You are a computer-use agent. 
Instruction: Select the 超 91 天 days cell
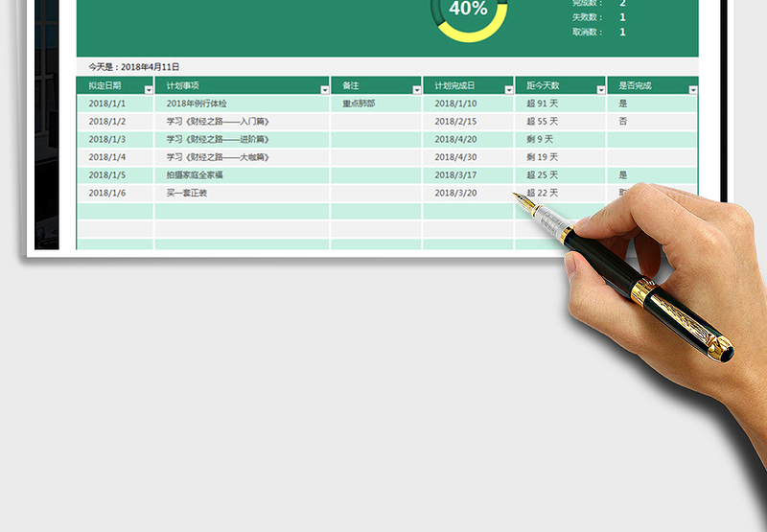click(x=543, y=104)
